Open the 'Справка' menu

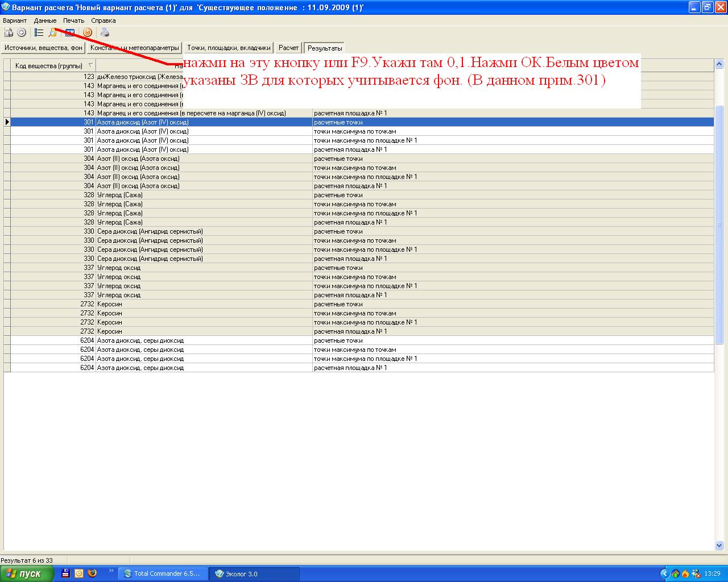coord(103,20)
